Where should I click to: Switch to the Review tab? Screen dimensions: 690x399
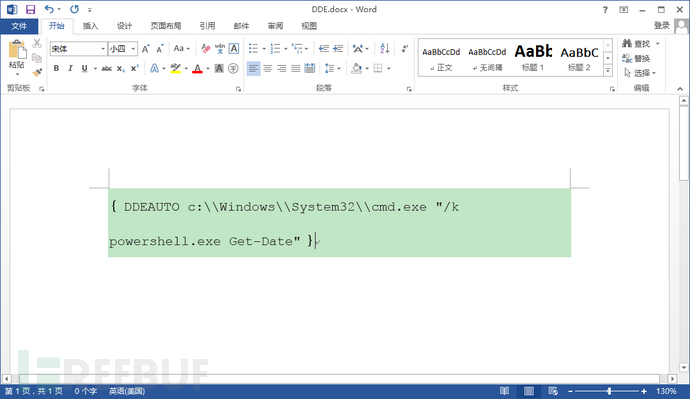point(275,26)
